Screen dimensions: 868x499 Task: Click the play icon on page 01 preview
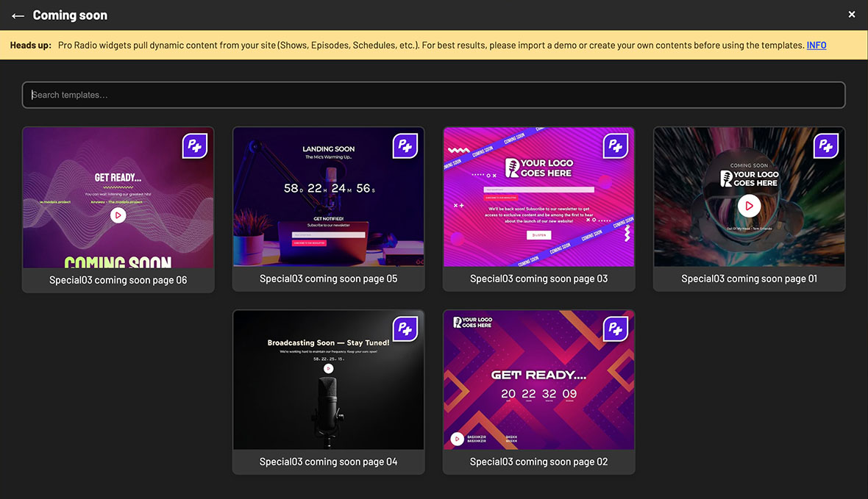pos(749,206)
